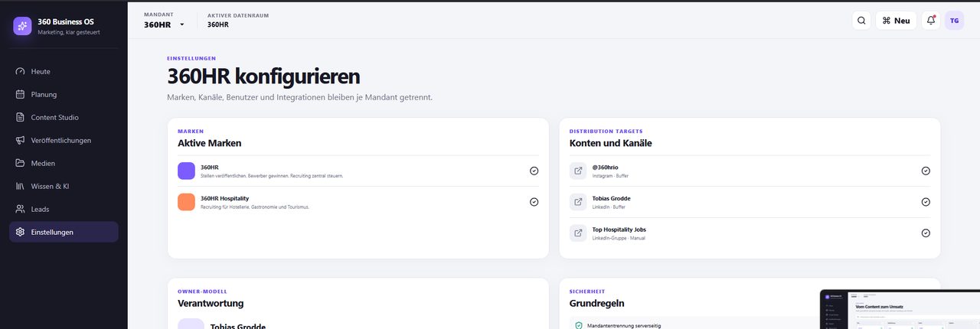Open the TG user avatar menu
The image size is (980, 329).
tap(954, 21)
